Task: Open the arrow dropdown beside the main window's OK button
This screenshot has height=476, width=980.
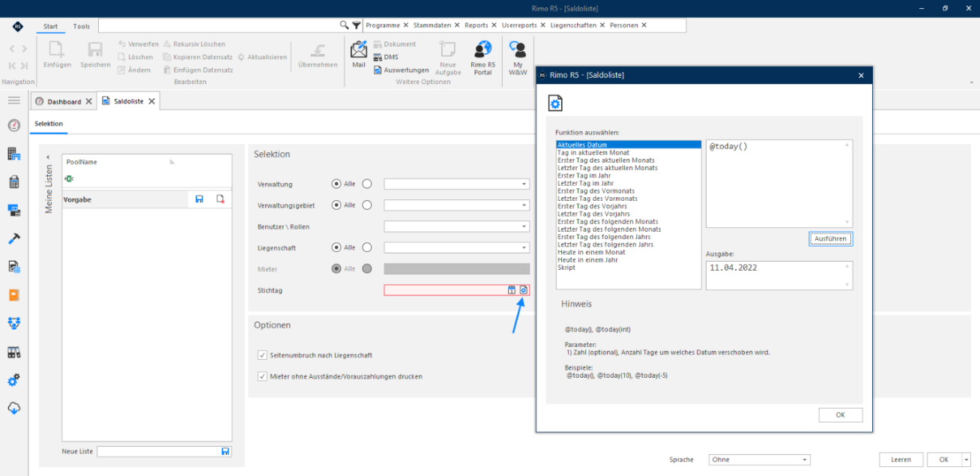Action: (967, 460)
